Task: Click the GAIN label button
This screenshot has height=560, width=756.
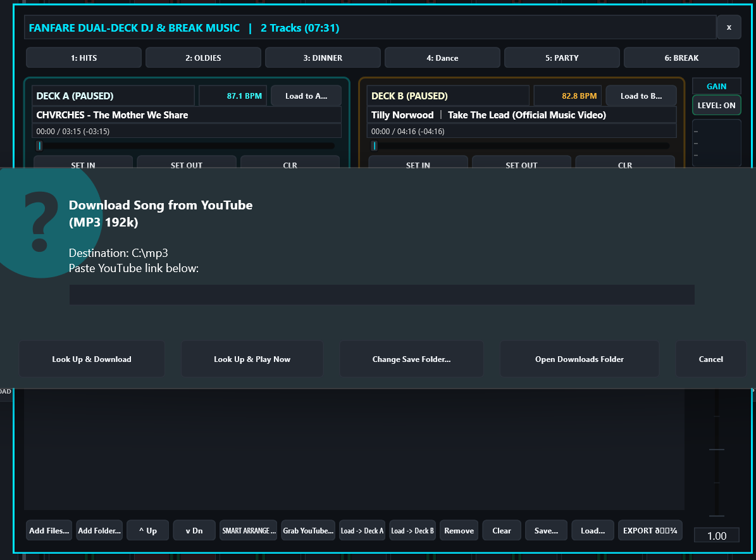Action: (x=717, y=86)
